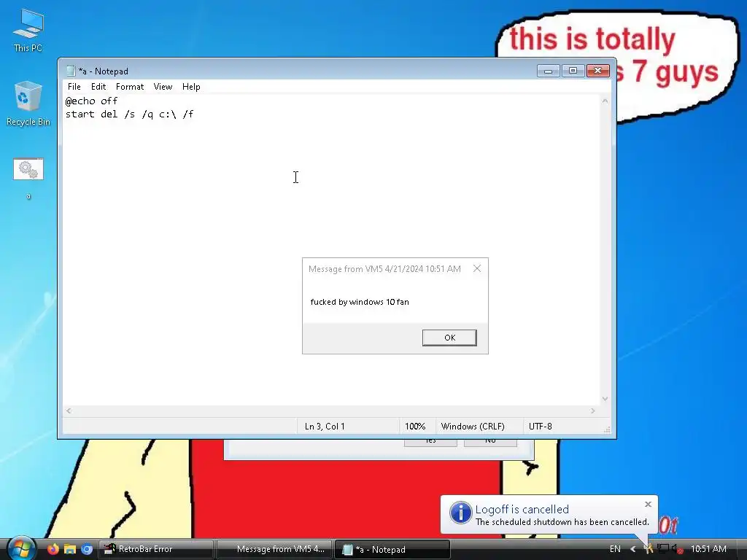Click the muted volume tray icon
This screenshot has height=560, width=747.
[x=677, y=549]
